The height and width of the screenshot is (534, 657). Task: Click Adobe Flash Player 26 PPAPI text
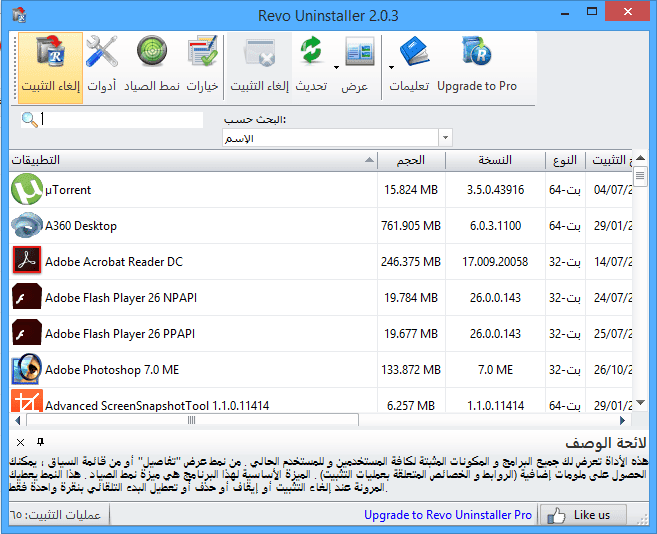click(120, 334)
